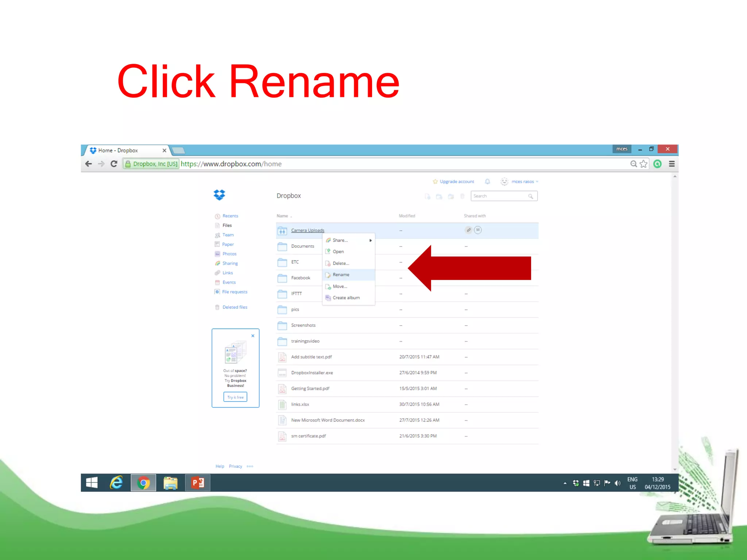Click the Help footer link
Image resolution: width=747 pixels, height=560 pixels.
220,466
